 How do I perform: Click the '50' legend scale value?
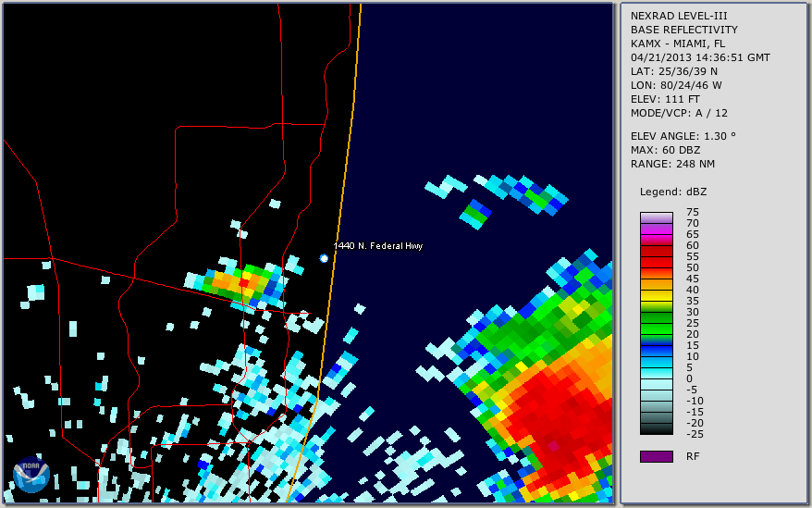click(x=693, y=268)
